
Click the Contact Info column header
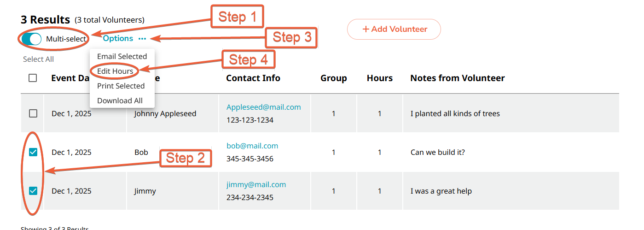[253, 78]
